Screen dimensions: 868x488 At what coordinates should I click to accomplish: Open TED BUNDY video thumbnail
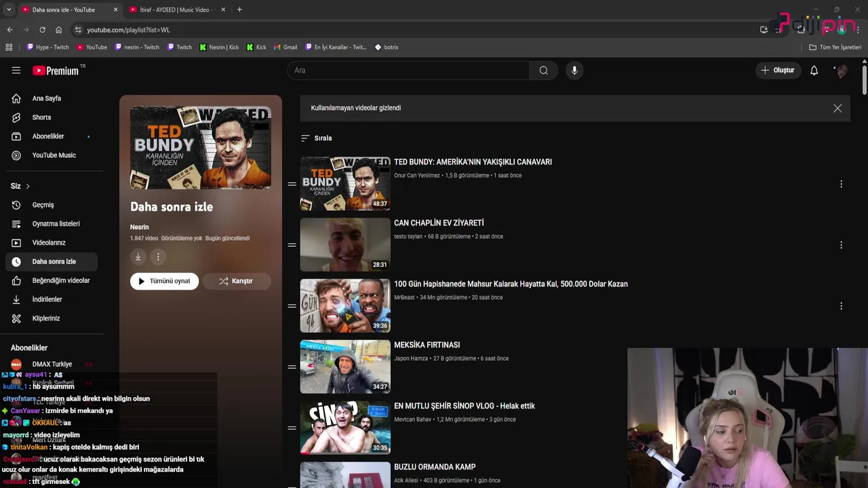tap(345, 184)
